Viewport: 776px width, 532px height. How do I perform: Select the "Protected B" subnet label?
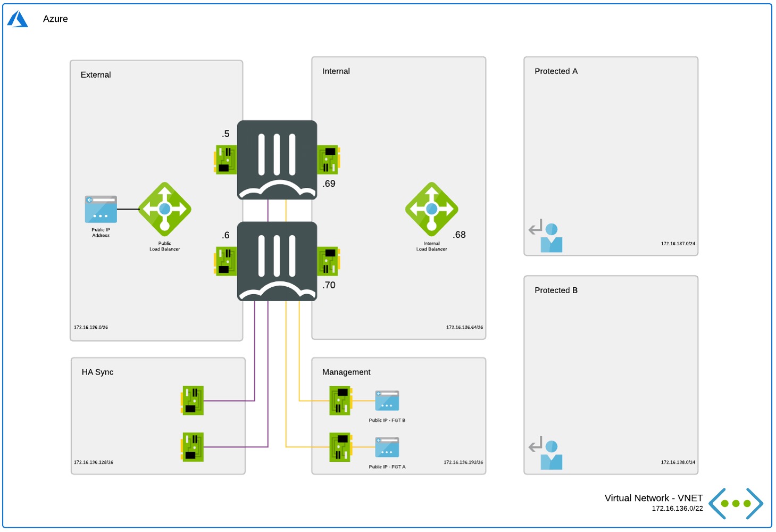point(556,290)
